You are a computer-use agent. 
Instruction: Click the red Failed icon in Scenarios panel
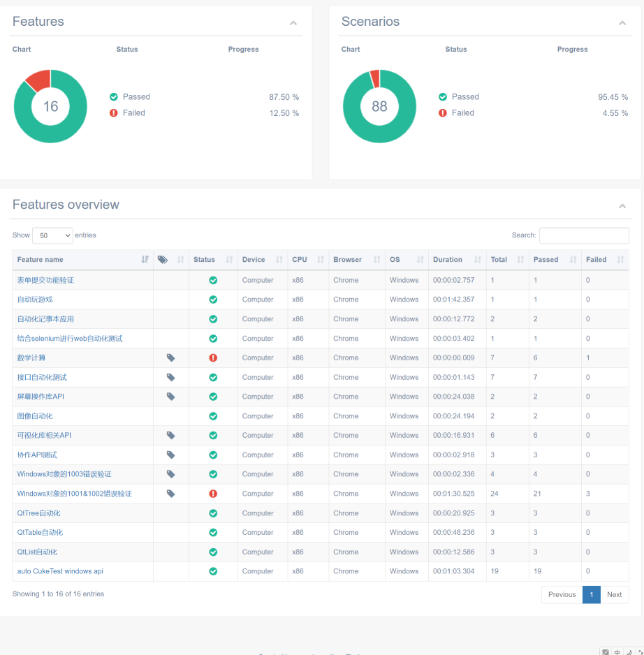443,113
